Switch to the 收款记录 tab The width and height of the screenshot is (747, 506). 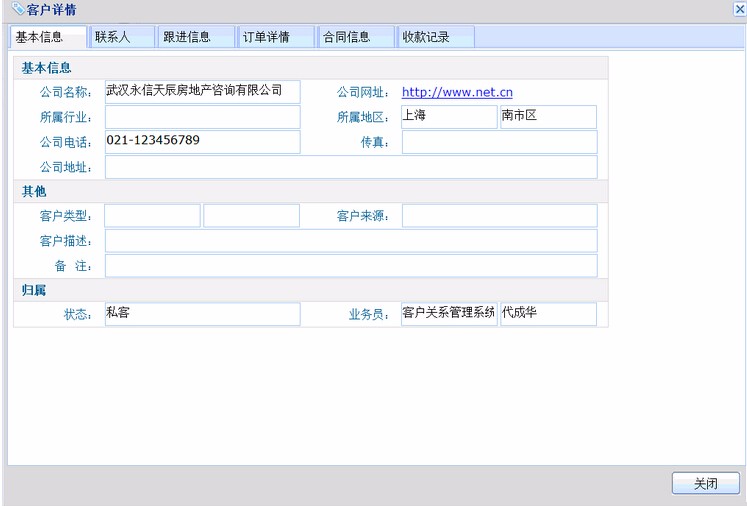[435, 37]
